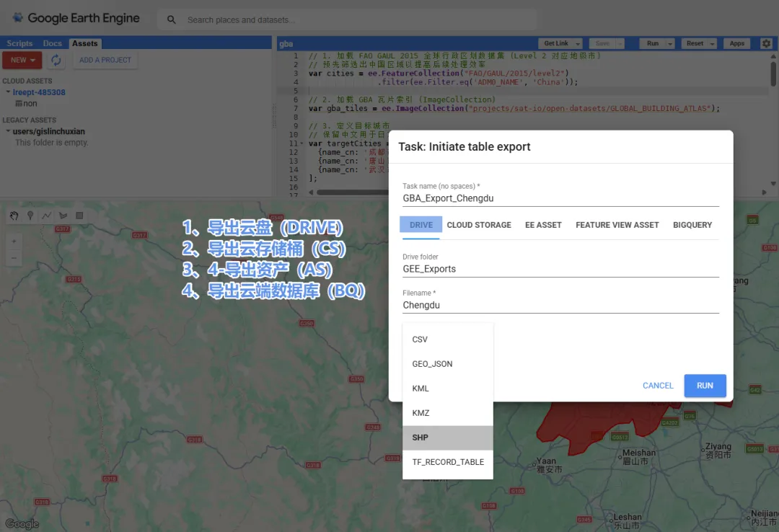Click the Run script button
The image size is (779, 532).
[653, 43]
